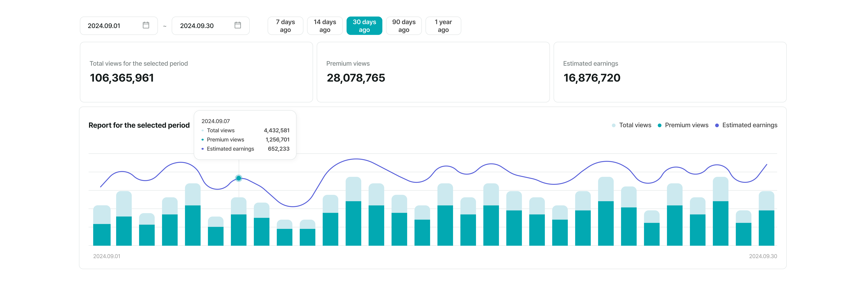Click the highlighted data point on earnings line
Viewport: 868px width, 282px height.
[x=239, y=178]
